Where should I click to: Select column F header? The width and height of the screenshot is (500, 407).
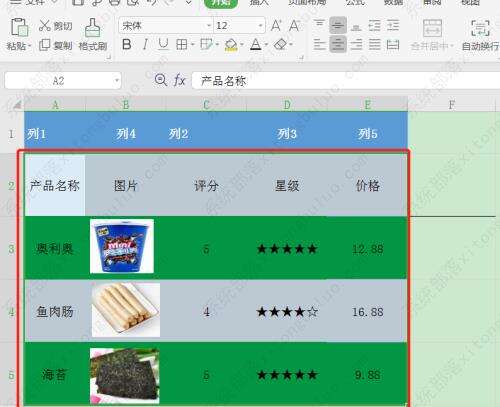pos(451,105)
